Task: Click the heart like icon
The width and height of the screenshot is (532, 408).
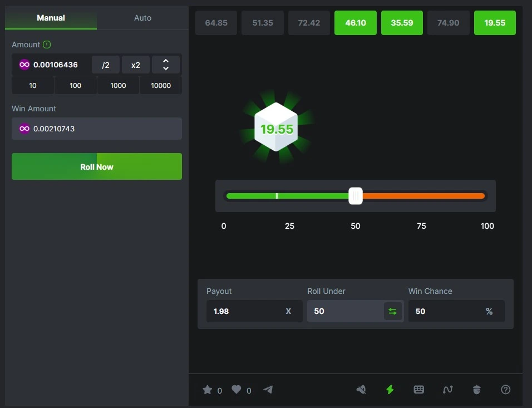Action: [237, 390]
